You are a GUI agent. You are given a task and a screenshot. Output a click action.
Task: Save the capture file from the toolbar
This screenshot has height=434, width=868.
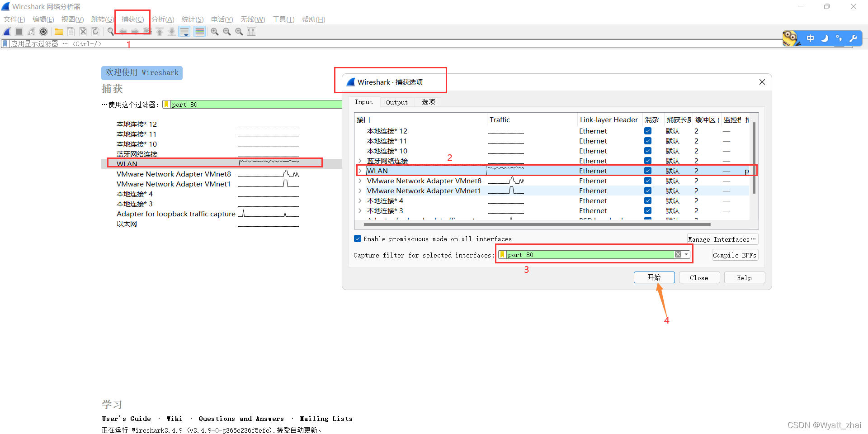coord(71,32)
